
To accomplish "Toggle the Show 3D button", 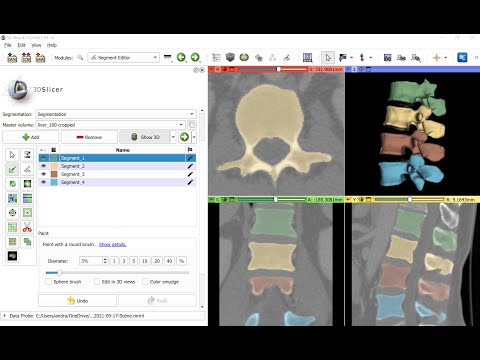I will (x=145, y=137).
